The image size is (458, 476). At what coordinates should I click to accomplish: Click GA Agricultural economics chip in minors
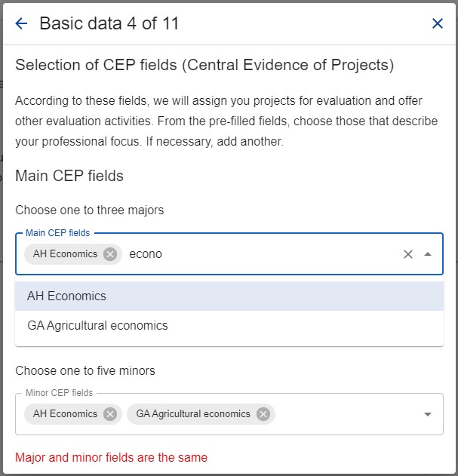coord(193,414)
